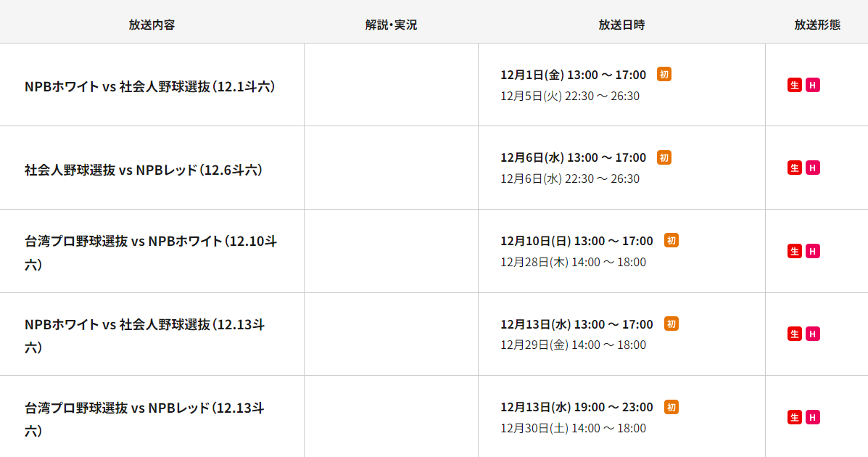Click the 放送形態 column header
Viewport: 868px width, 457px height.
(x=817, y=25)
